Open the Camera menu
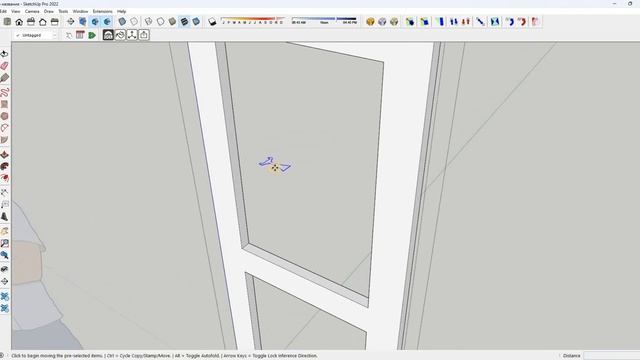This screenshot has height=360, width=640. pyautogui.click(x=32, y=11)
